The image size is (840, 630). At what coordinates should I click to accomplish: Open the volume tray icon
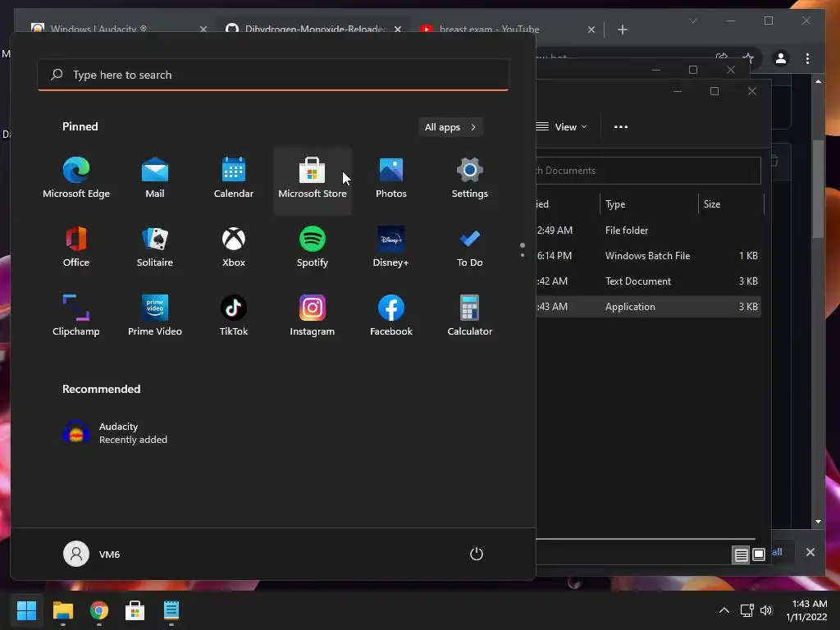click(766, 610)
